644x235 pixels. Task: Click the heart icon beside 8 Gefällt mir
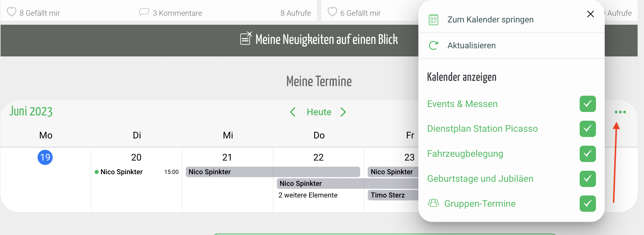point(12,12)
